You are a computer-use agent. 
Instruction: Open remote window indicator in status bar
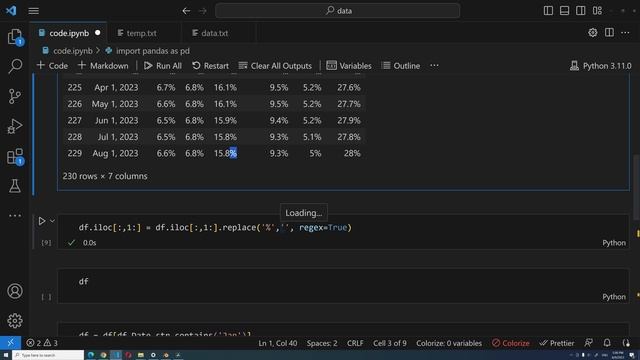11,343
